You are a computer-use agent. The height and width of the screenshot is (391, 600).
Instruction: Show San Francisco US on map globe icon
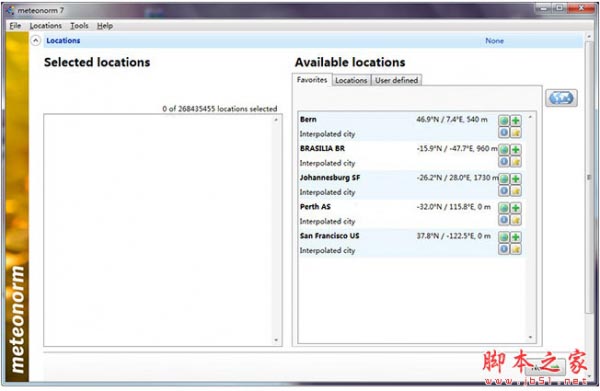(x=504, y=237)
